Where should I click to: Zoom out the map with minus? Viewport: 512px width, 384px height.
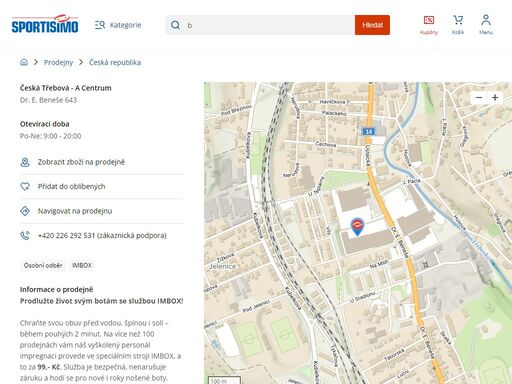pos(479,97)
